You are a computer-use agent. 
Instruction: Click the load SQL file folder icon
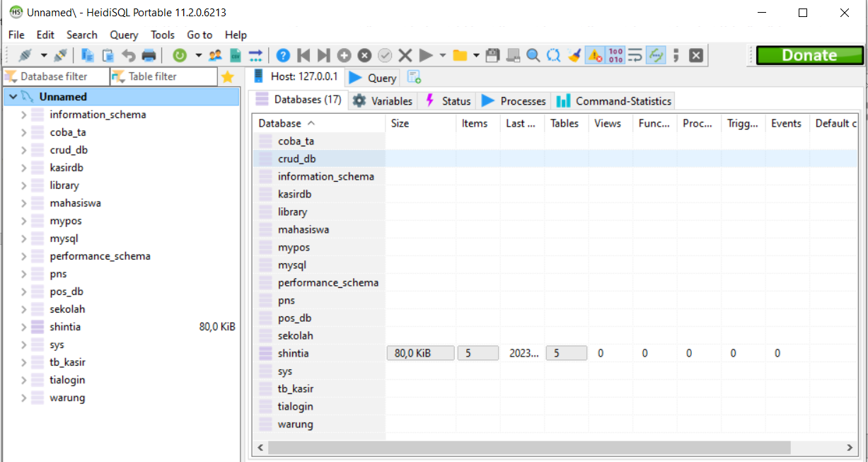(460, 55)
